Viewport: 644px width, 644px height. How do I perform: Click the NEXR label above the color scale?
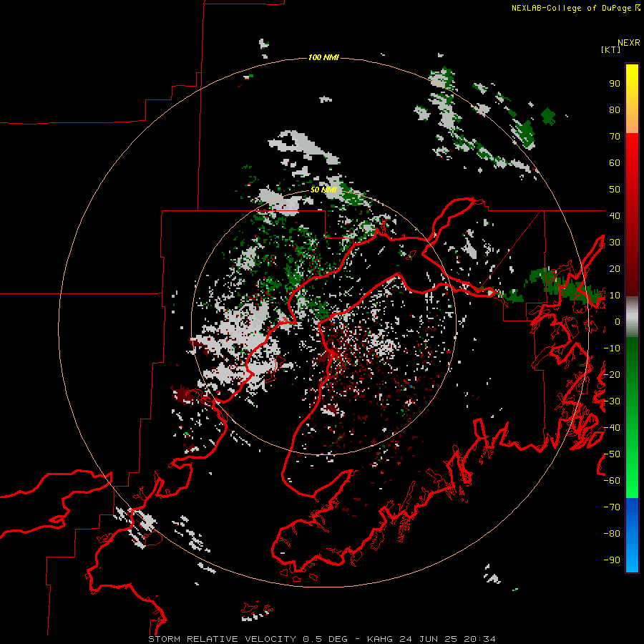point(628,43)
